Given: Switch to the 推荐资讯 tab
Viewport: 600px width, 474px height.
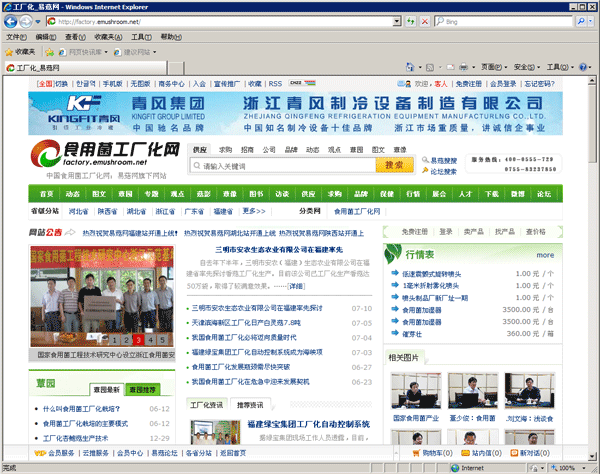Looking at the screenshot, I should click(x=251, y=405).
